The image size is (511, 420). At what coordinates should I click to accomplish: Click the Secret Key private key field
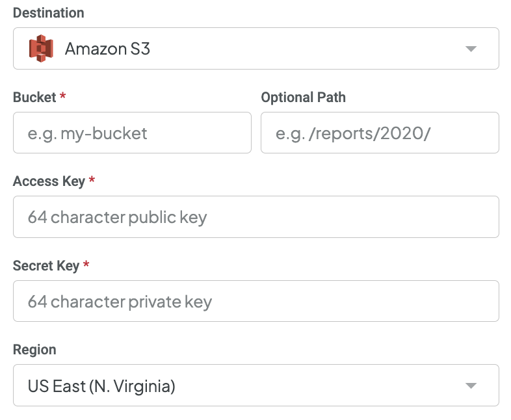(256, 301)
